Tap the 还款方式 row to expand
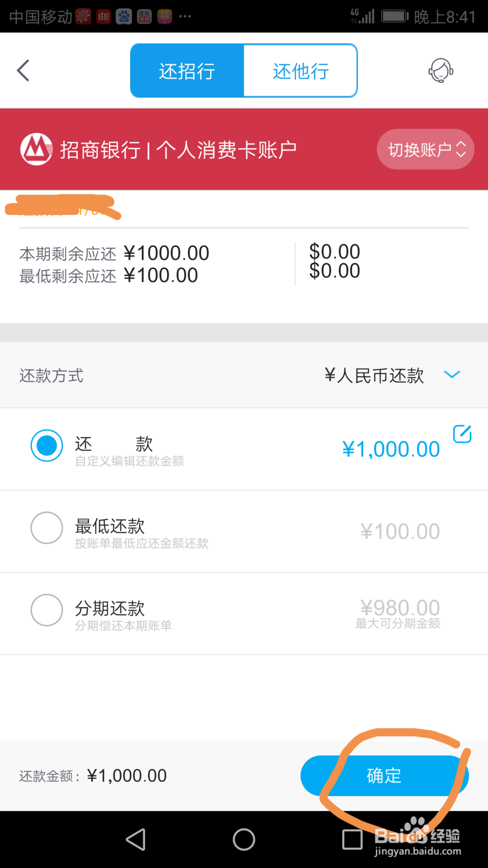This screenshot has width=488, height=868. (x=244, y=375)
